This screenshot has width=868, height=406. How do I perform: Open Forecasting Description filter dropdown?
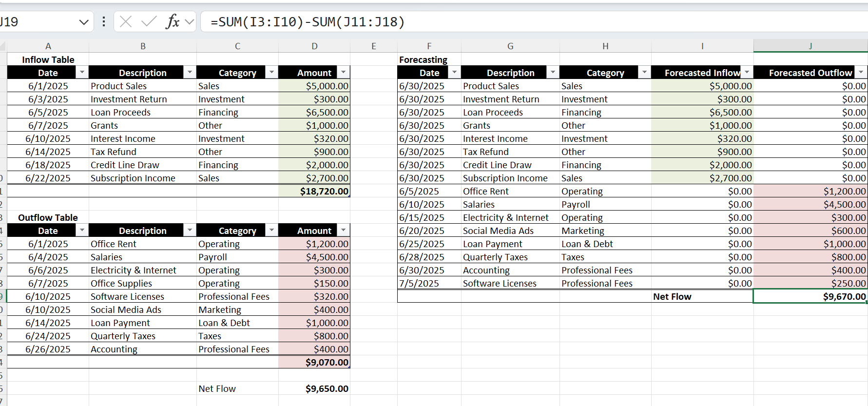(553, 72)
